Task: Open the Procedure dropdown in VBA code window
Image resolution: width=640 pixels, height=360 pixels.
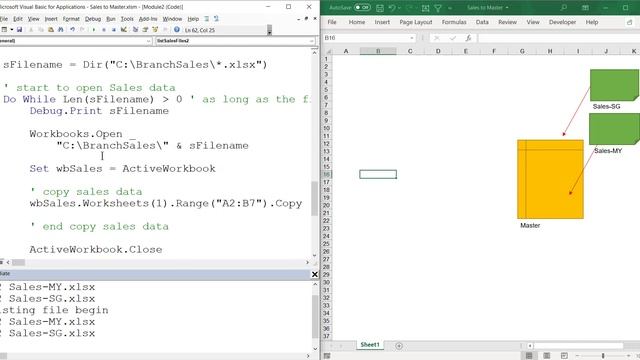Action: (x=311, y=41)
